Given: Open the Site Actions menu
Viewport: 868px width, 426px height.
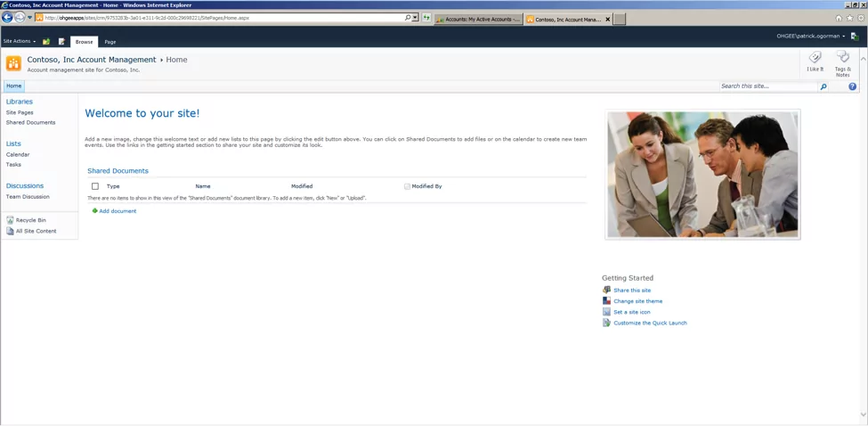Looking at the screenshot, I should click(20, 42).
